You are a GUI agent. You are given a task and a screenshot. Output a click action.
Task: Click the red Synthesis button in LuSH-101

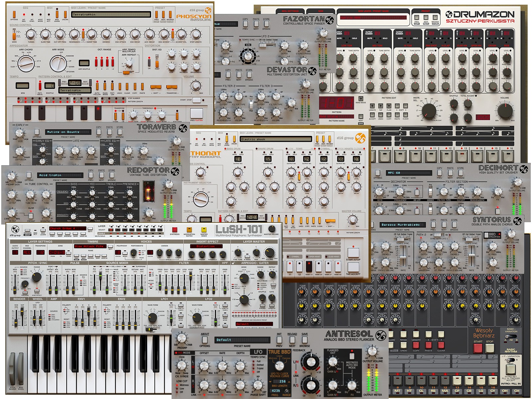coord(175,229)
